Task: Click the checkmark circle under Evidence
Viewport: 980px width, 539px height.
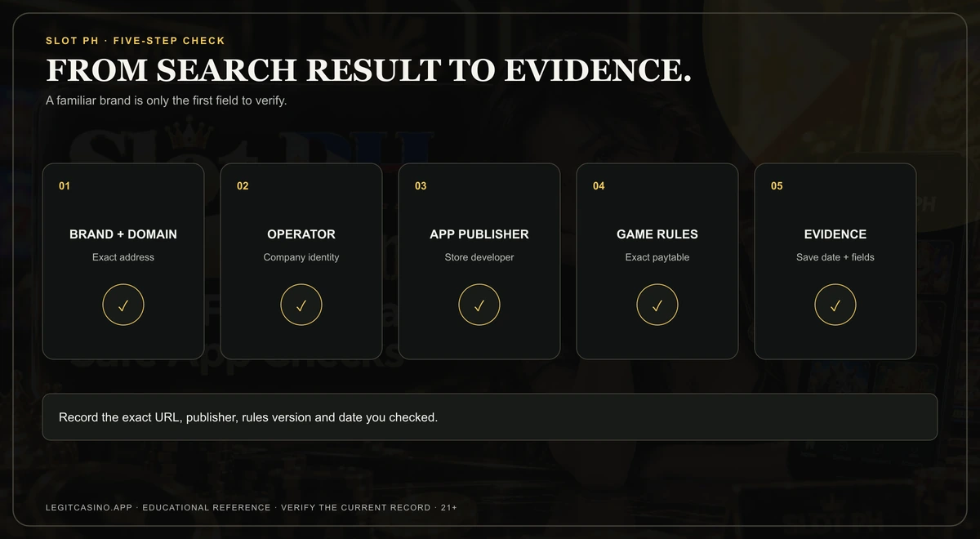Action: [x=835, y=305]
